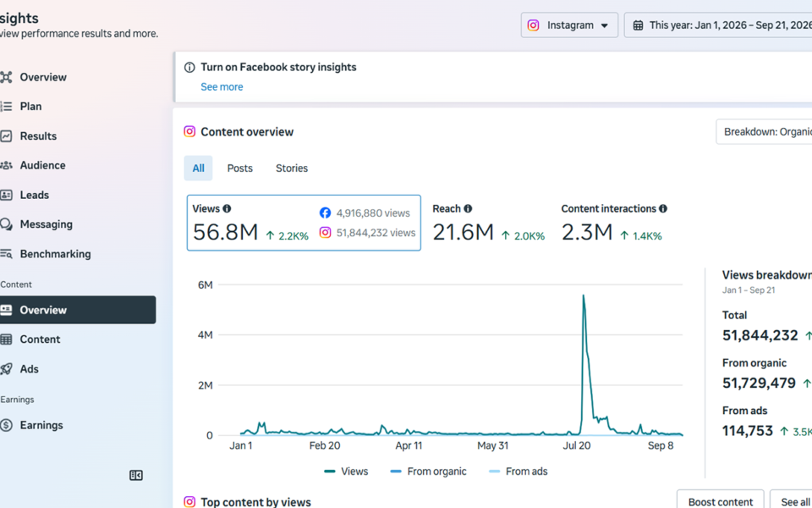Click the Facebook icon beside 4,916,880 views
This screenshot has height=508, width=812.
pyautogui.click(x=325, y=213)
